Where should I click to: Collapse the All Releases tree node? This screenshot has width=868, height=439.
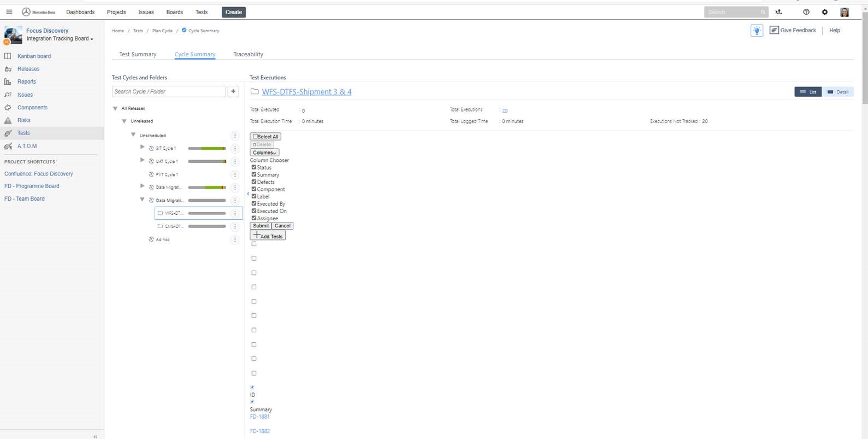(x=115, y=109)
